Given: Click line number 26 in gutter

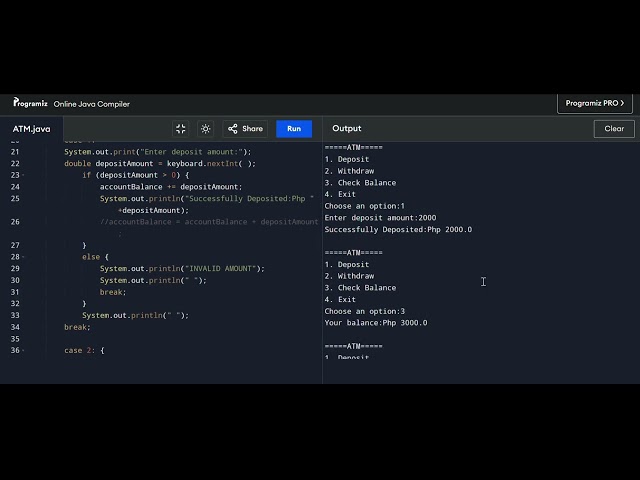Looking at the screenshot, I should coord(15,222).
